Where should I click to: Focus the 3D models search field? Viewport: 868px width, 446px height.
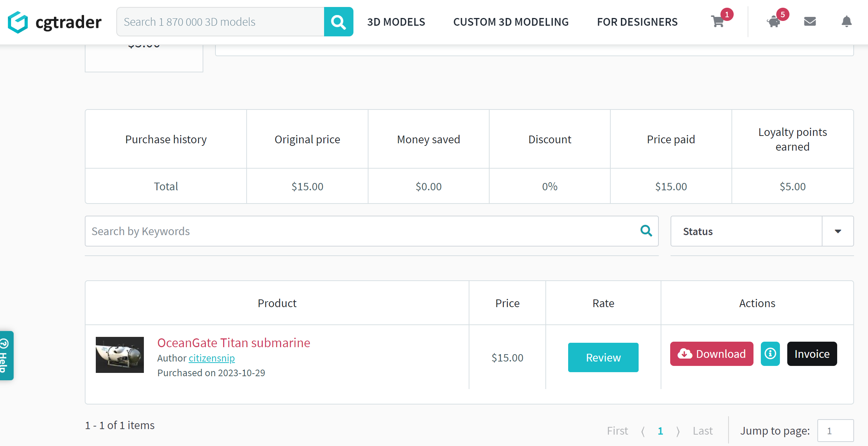220,22
